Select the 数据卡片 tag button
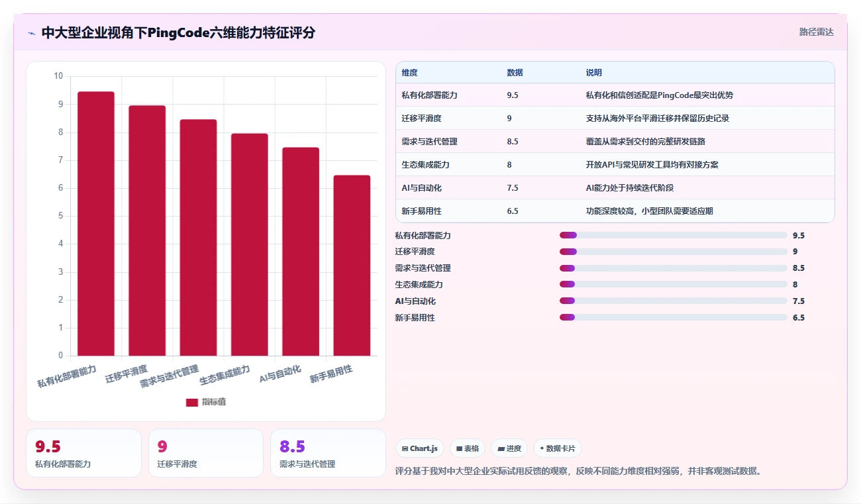This screenshot has height=504, width=861. coord(558,448)
